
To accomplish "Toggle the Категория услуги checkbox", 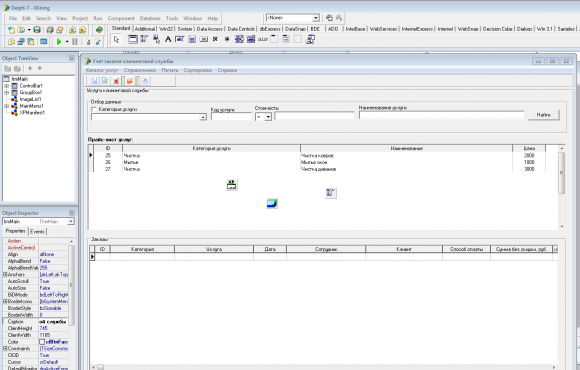I will tap(94, 110).
